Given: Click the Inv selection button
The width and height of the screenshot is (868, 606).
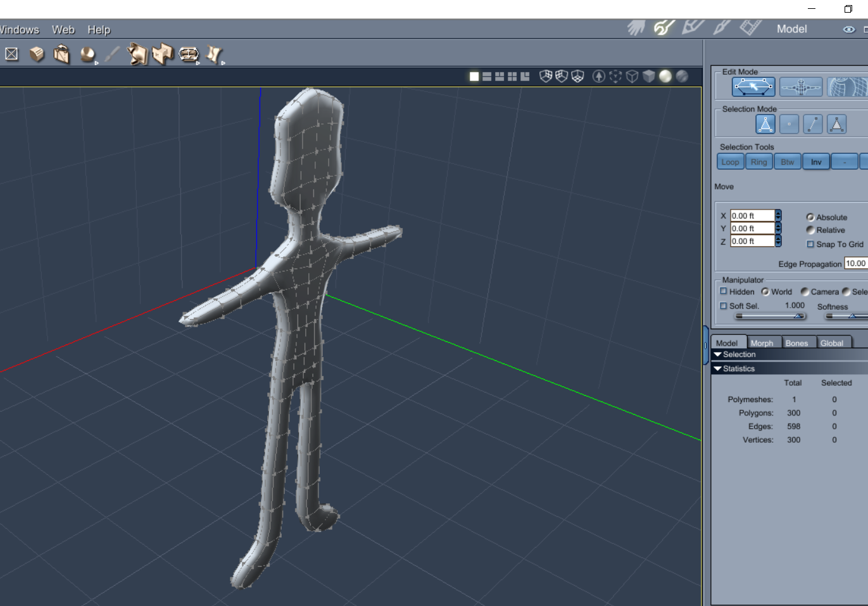Looking at the screenshot, I should [x=816, y=162].
